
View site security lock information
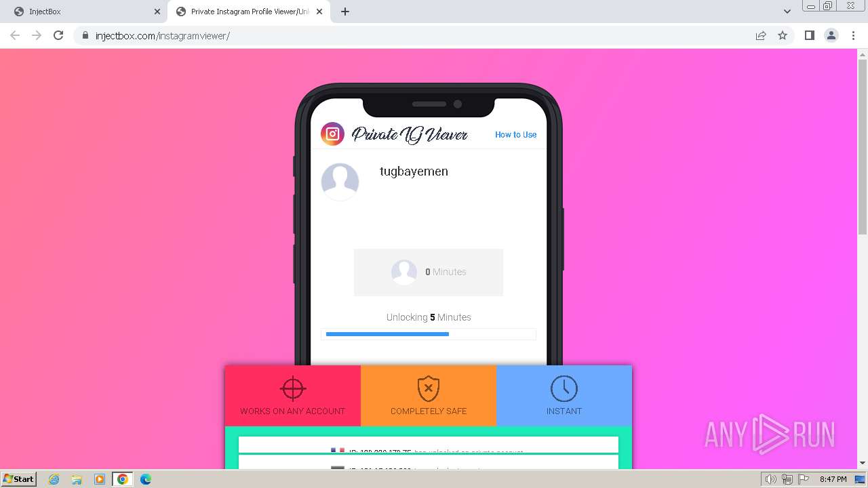[85, 35]
